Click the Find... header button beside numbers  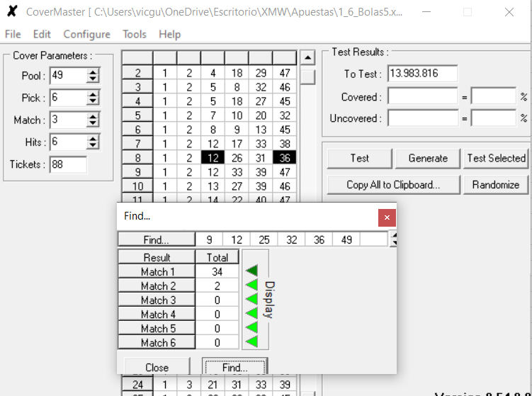(x=156, y=239)
